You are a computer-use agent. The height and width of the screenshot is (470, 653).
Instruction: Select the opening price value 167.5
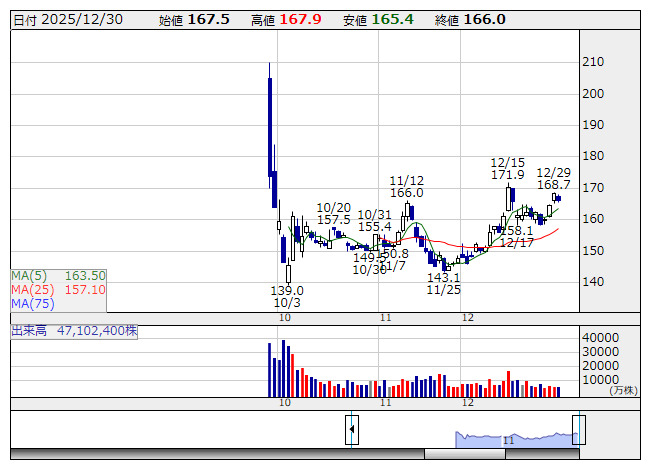click(209, 20)
